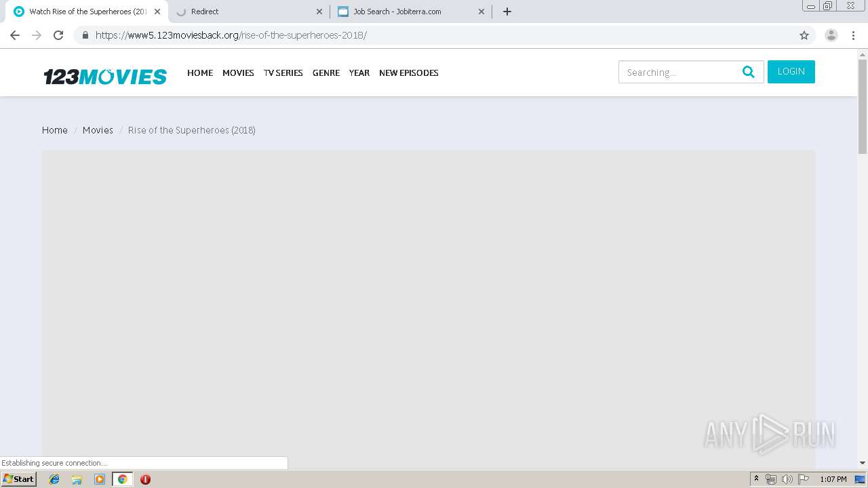Close the Job Search - Jobiterra.com tab
The image size is (868, 488).
(481, 12)
